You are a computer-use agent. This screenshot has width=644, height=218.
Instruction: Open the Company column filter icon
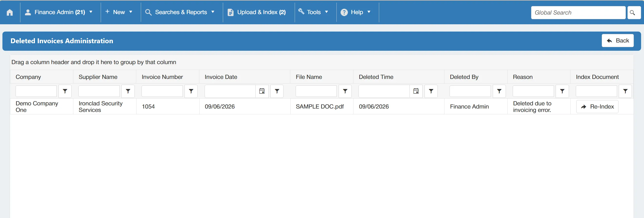point(65,91)
